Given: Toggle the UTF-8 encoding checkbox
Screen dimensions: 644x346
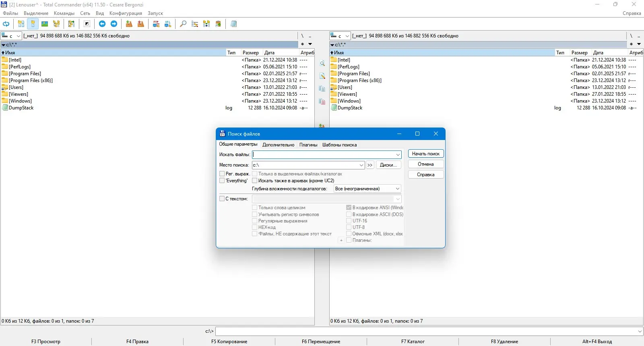Looking at the screenshot, I should pos(349,227).
